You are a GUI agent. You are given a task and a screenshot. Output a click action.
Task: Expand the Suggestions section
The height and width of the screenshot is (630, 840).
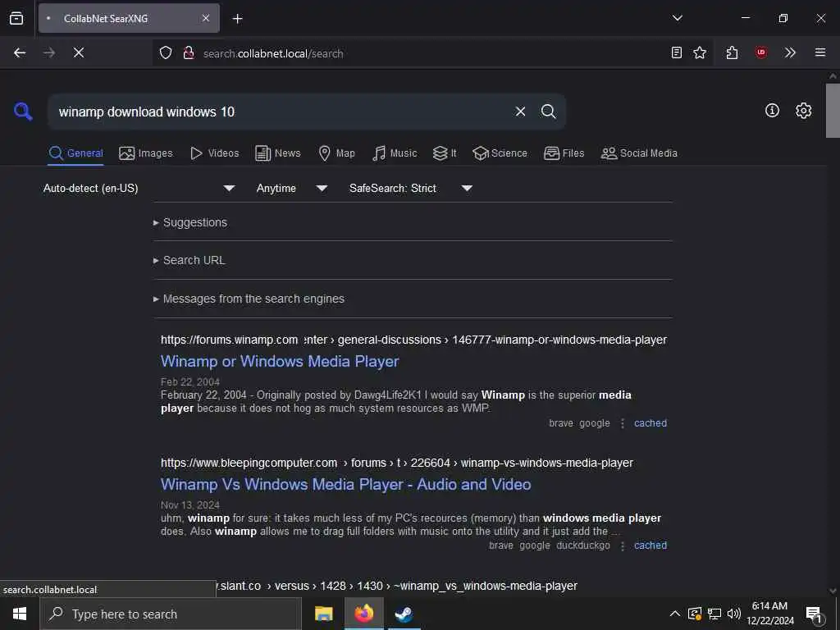pos(190,222)
